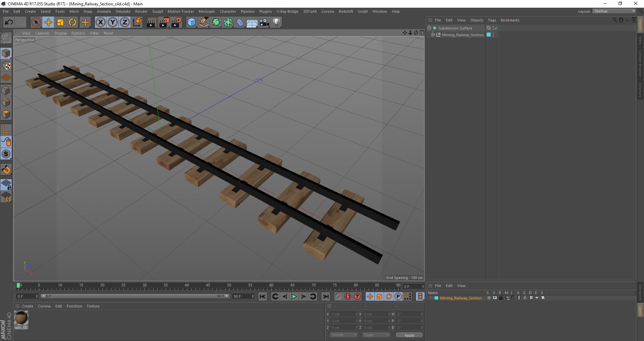Open viewport Cameras menu
Viewport: 644px width, 341px height.
[42, 33]
